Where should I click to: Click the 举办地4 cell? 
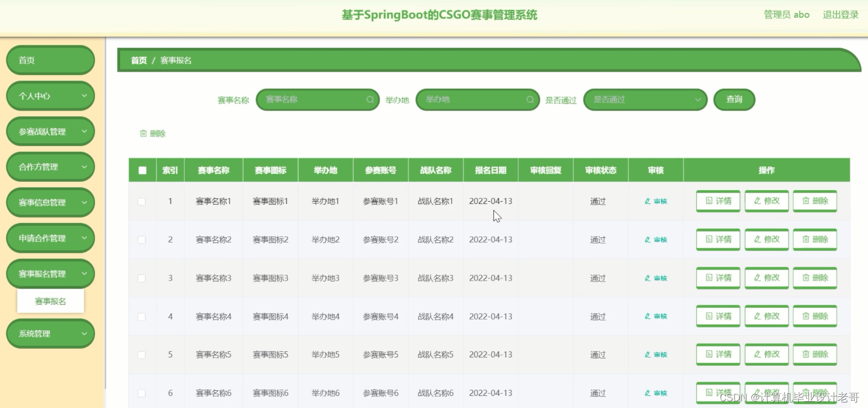(x=326, y=316)
